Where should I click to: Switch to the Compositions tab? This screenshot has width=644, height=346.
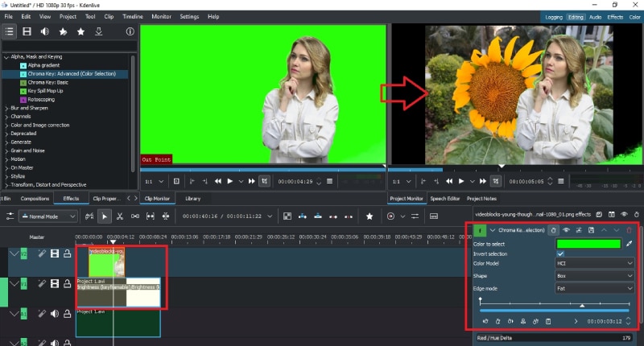35,198
